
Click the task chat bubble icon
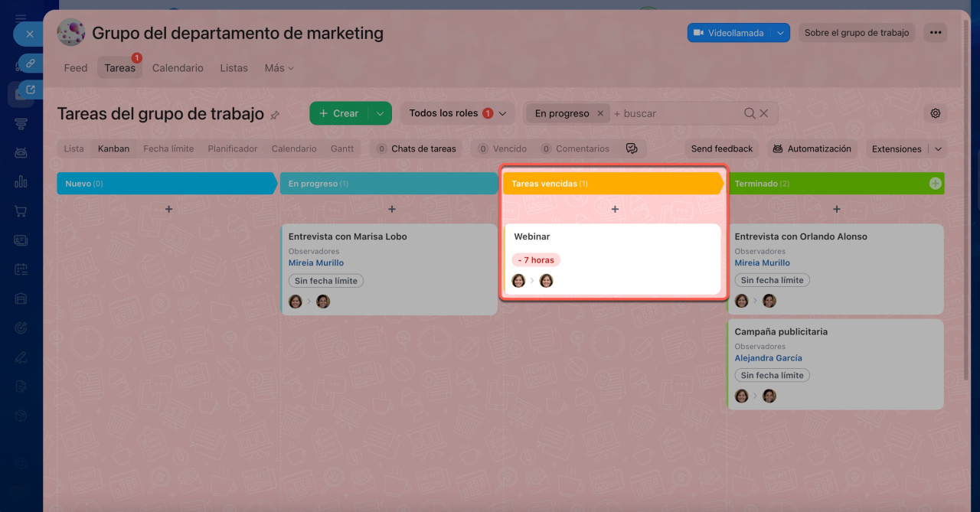(x=631, y=148)
